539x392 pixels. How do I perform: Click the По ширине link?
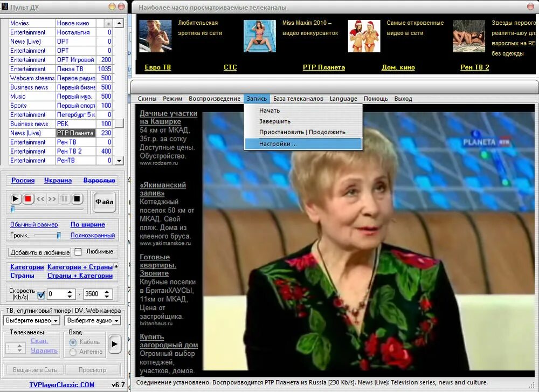point(88,224)
